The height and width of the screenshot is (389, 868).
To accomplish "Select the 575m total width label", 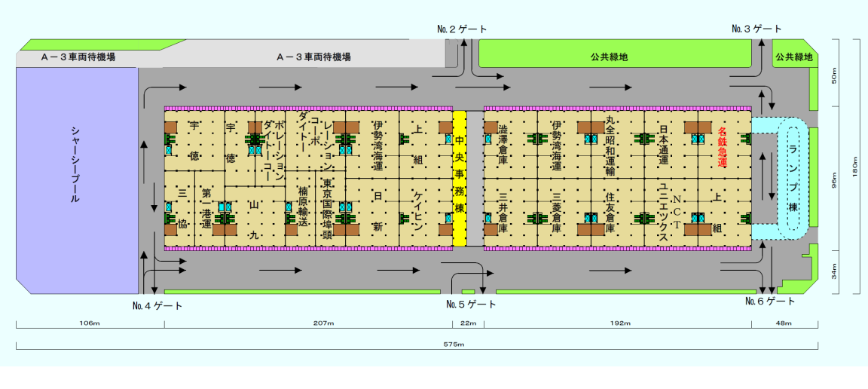I will tap(454, 345).
